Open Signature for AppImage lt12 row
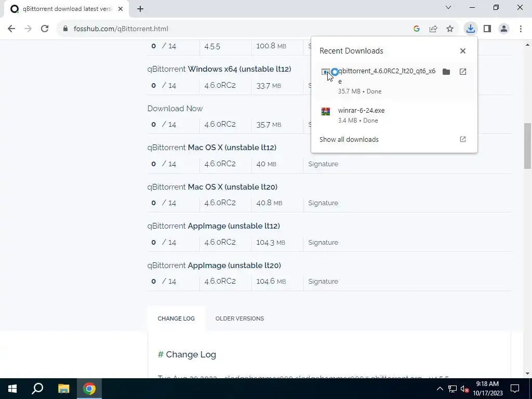The width and height of the screenshot is (532, 399). coord(323,242)
